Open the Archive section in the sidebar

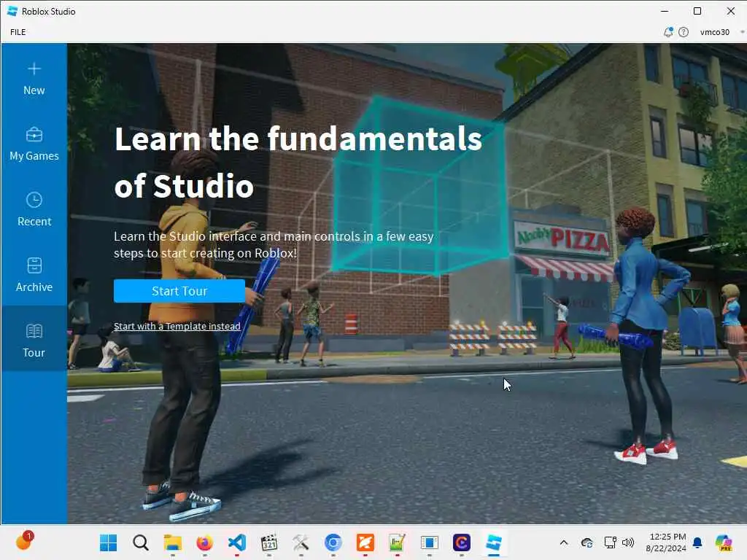(34, 275)
